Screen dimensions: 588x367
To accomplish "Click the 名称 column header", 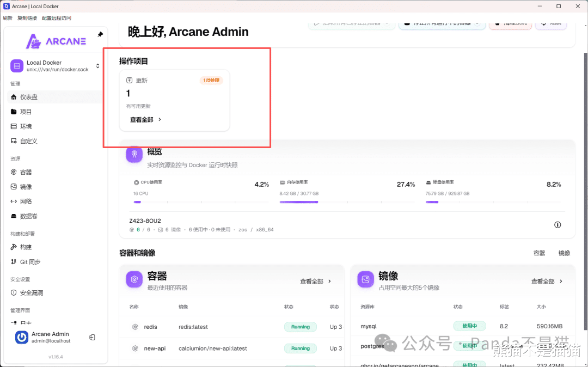I will [134, 307].
